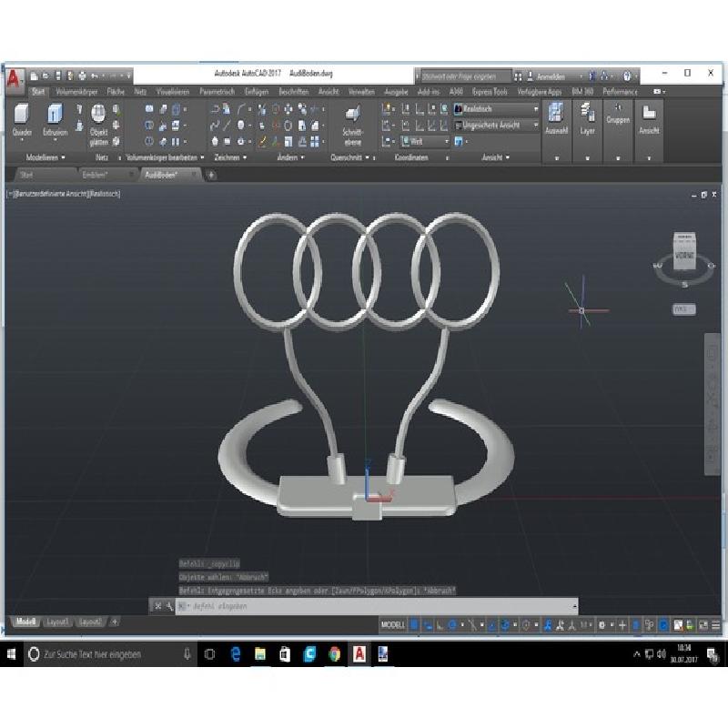Select the Extrusion tool in ribbon
This screenshot has height=728, width=728.
coord(55,120)
